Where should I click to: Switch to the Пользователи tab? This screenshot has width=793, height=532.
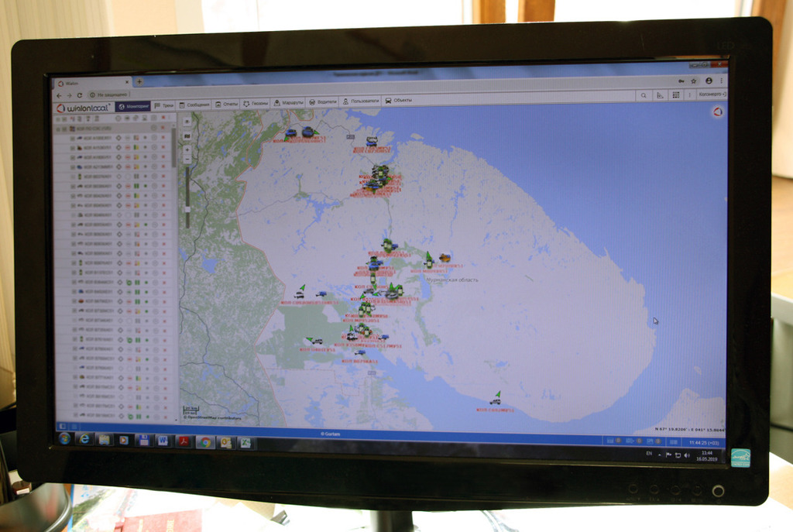[x=361, y=101]
